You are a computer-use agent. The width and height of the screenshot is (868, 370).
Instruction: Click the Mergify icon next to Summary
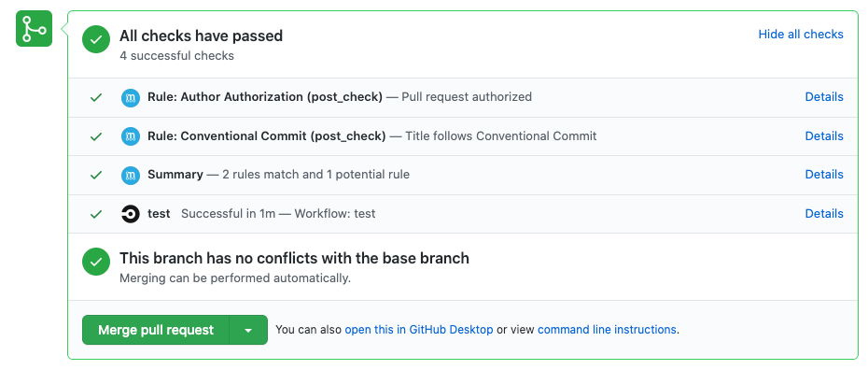point(130,175)
